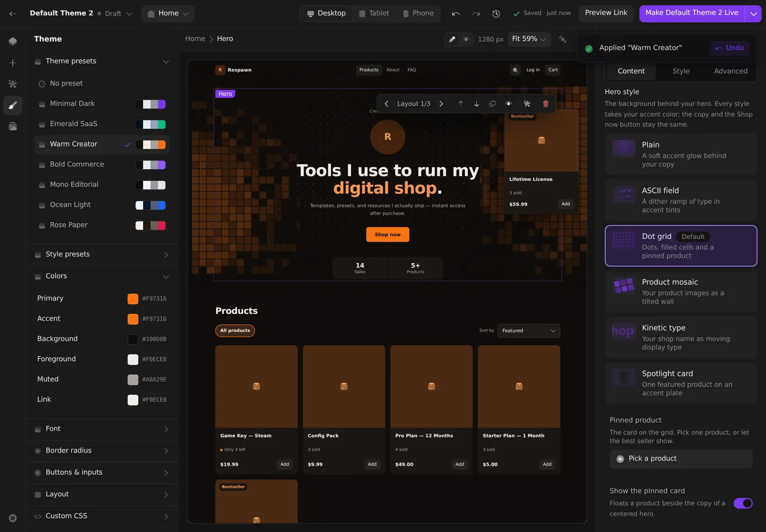This screenshot has height=532, width=766.
Task: Switch to the Advanced tab
Action: click(730, 71)
